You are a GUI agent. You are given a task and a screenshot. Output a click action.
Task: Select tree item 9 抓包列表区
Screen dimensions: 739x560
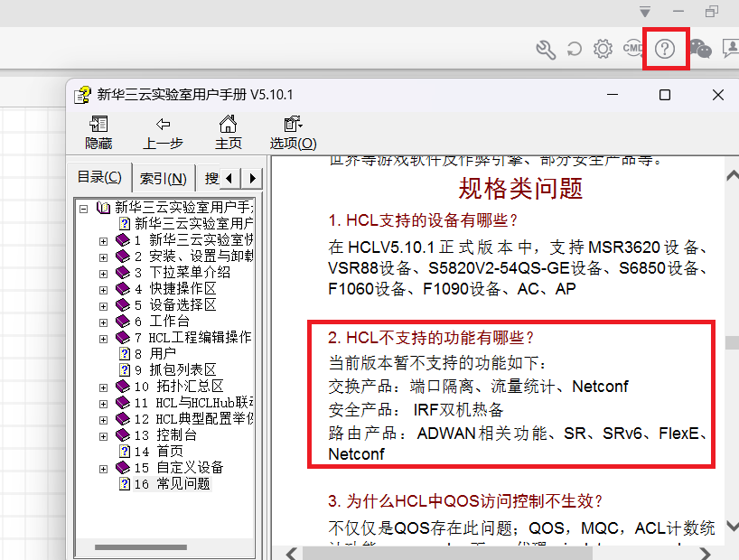click(175, 370)
